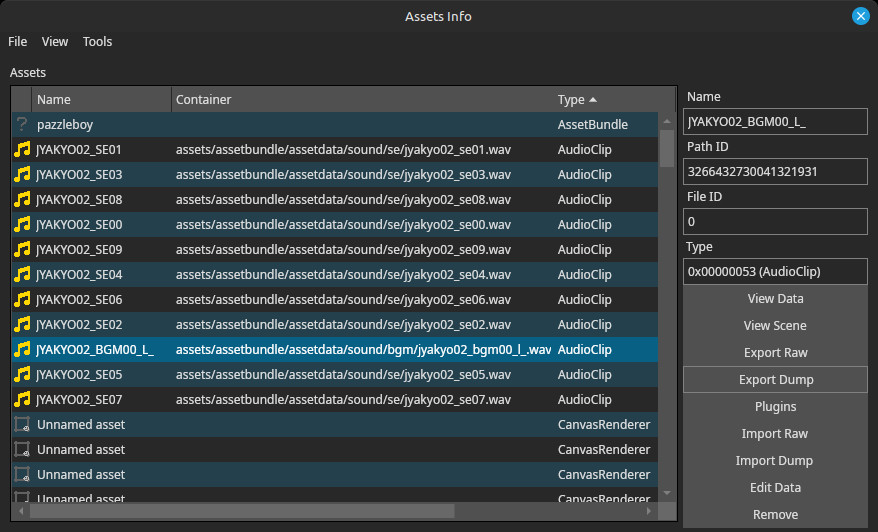Click the music note icon for JYAKYO02_SE01

22,150
